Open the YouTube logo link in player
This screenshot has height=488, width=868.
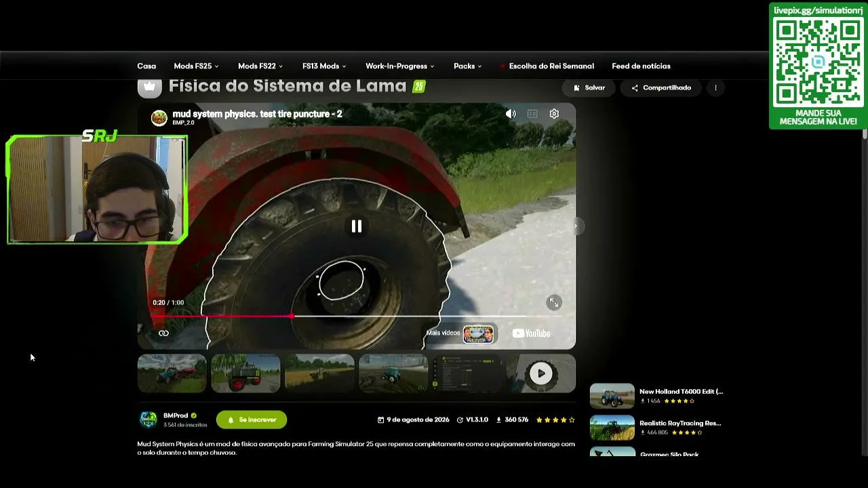click(x=531, y=333)
